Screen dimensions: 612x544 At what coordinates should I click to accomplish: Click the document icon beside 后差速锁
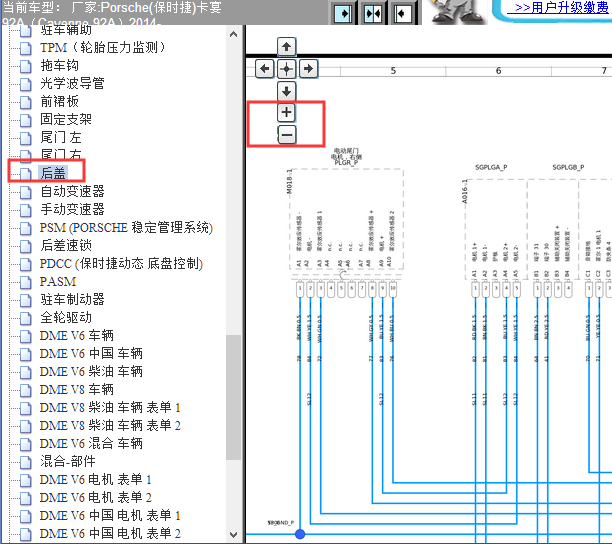coord(26,246)
